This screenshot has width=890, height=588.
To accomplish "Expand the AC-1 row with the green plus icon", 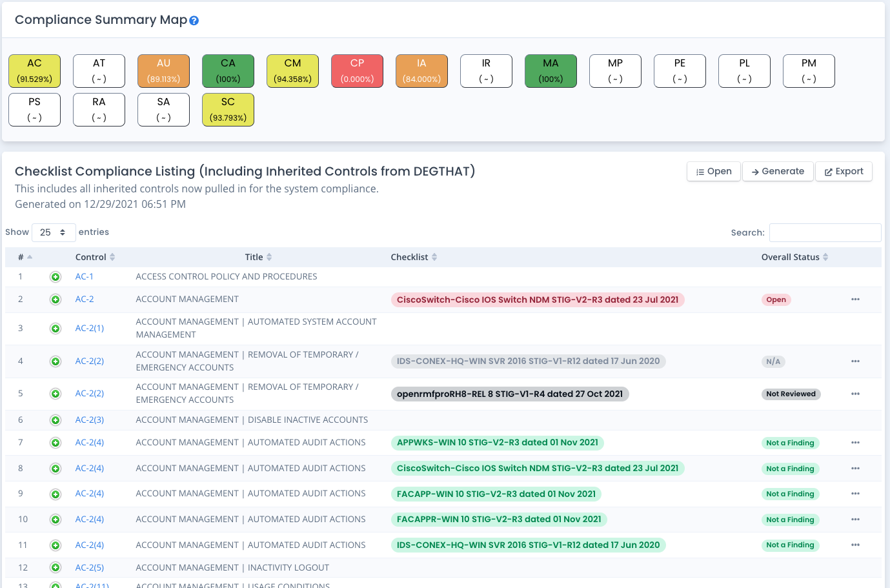I will (55, 276).
